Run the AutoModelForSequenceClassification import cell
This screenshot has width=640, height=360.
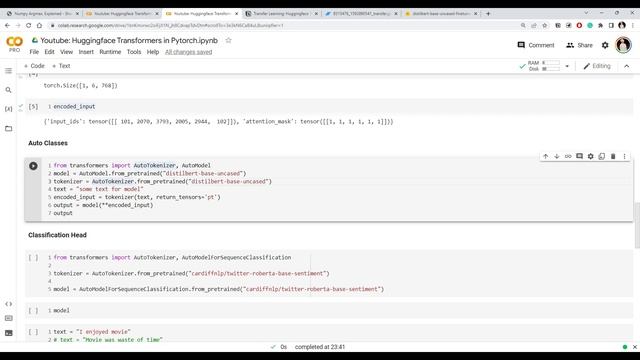[33, 258]
